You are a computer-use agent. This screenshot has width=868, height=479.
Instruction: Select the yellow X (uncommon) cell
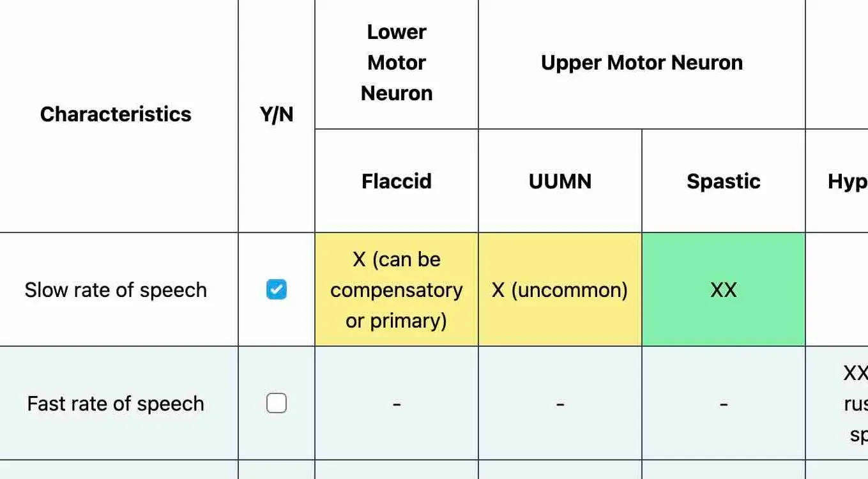tap(560, 290)
